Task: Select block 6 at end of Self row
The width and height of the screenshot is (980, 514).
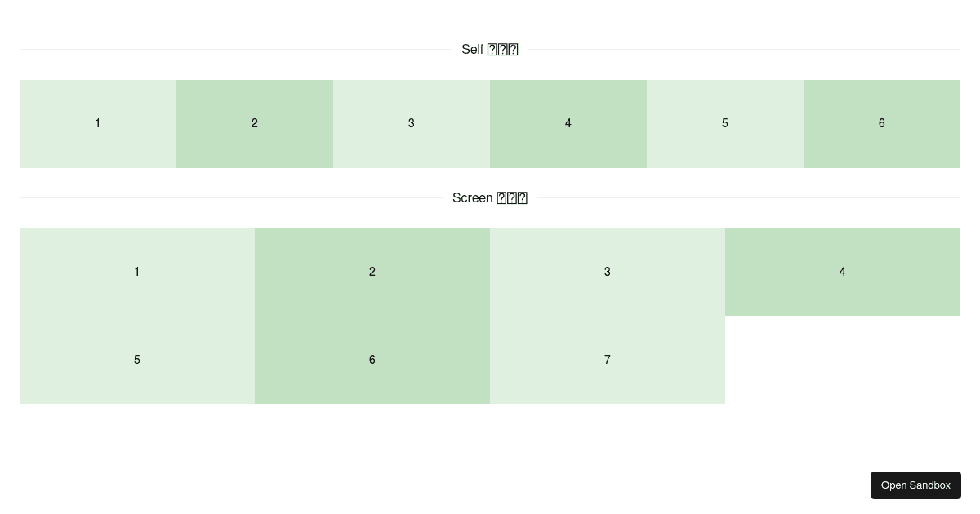Action: 882,123
